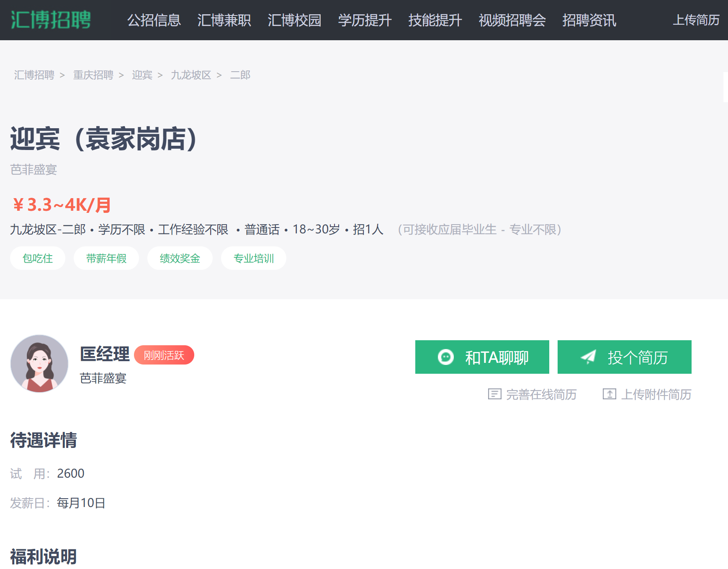Image resolution: width=728 pixels, height=569 pixels.
Task: Select the 二郎 breadcrumb
Action: 240,75
